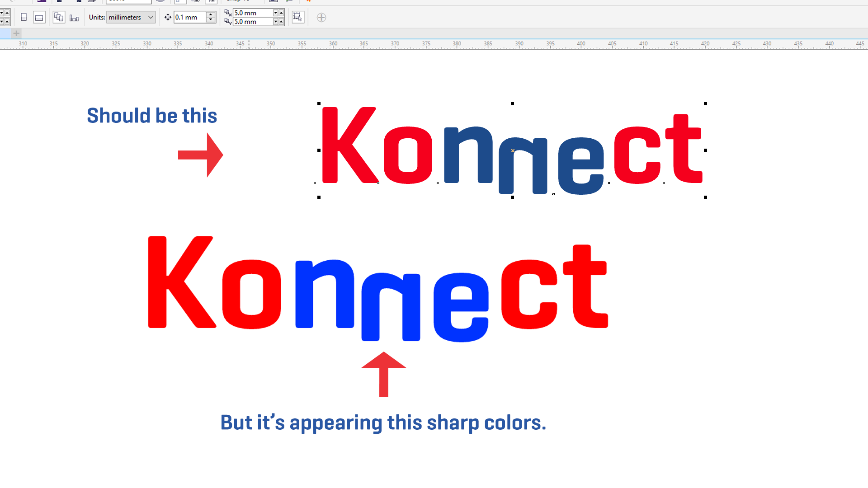
Task: Click top-left selection handle of top logo
Action: [319, 104]
